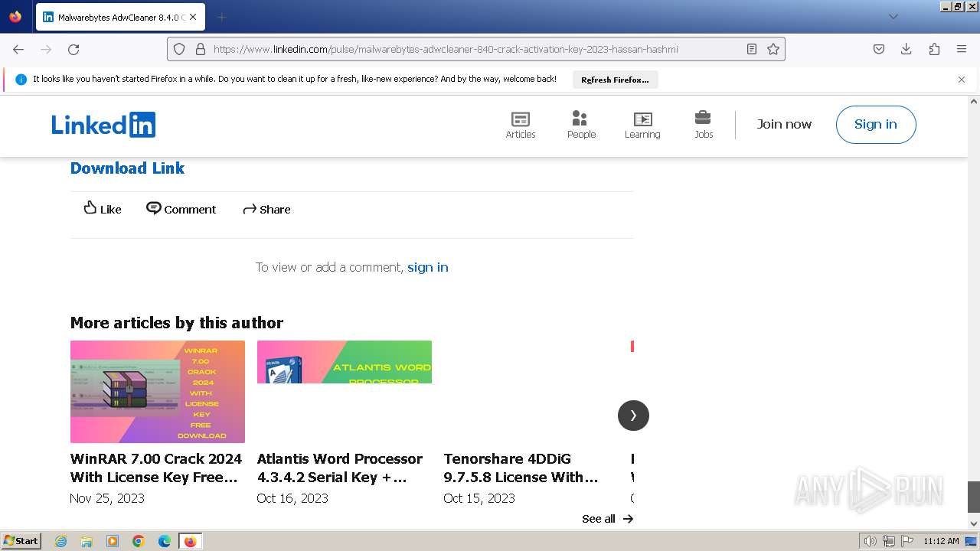Advance carousel with next arrow button
This screenshot has width=980, height=551.
633,416
